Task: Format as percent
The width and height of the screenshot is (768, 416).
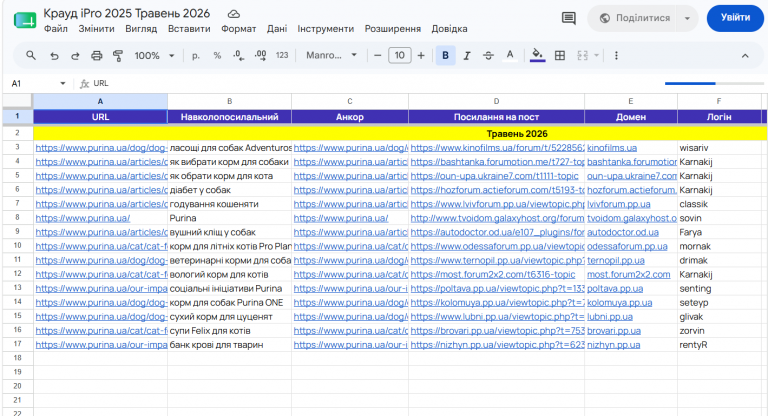Action: pyautogui.click(x=217, y=56)
